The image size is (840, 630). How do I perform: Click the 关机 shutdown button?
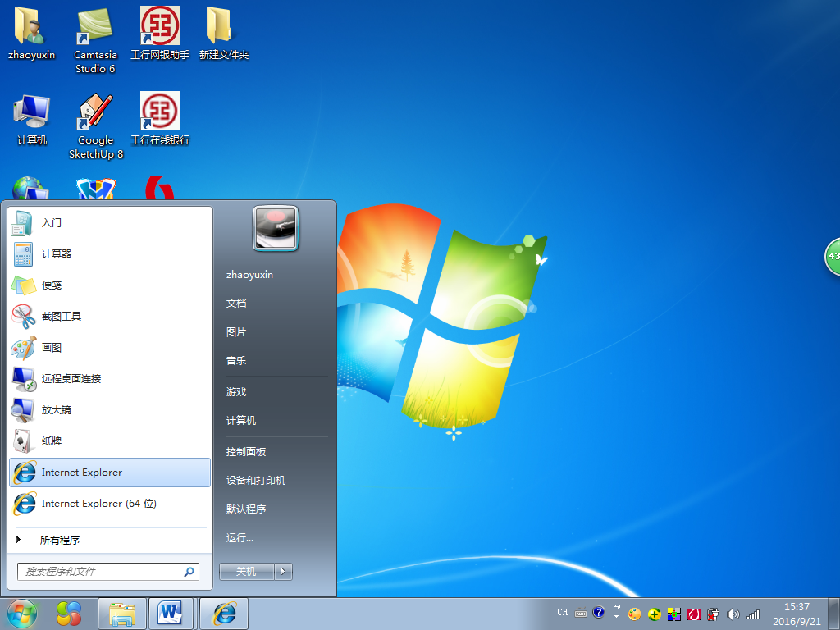[x=246, y=572]
